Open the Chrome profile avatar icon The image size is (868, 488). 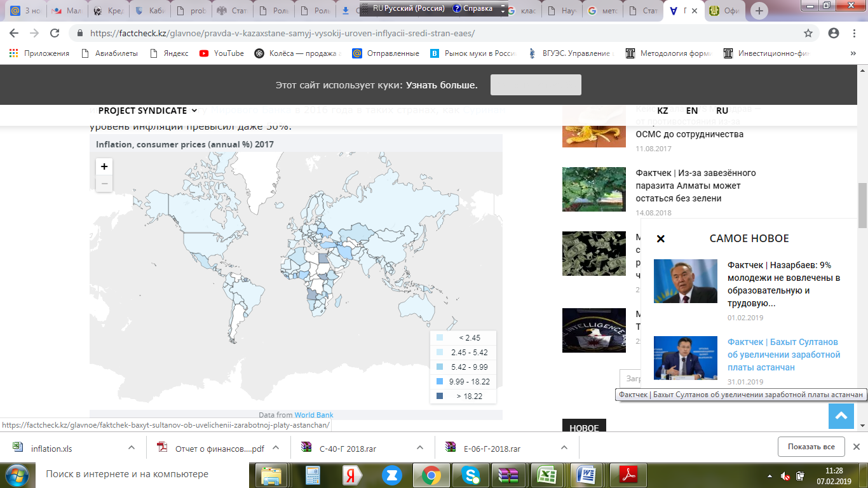tap(834, 33)
